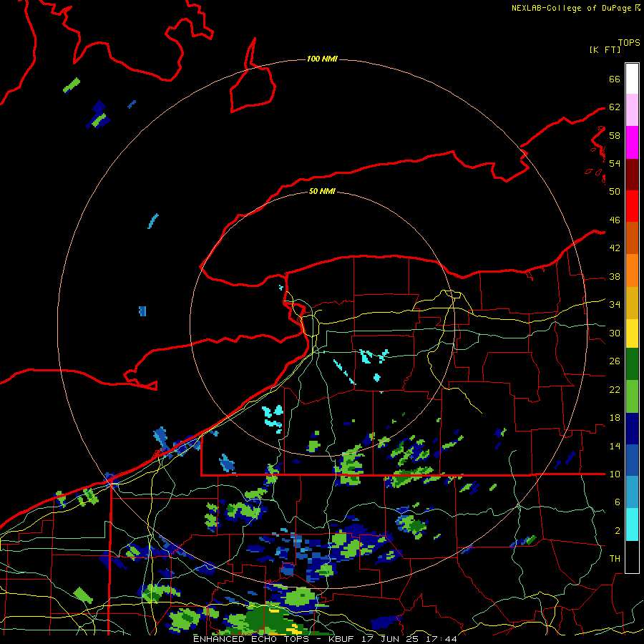
Task: Click the orange 42 kft legend swatch
Action: 632,270
